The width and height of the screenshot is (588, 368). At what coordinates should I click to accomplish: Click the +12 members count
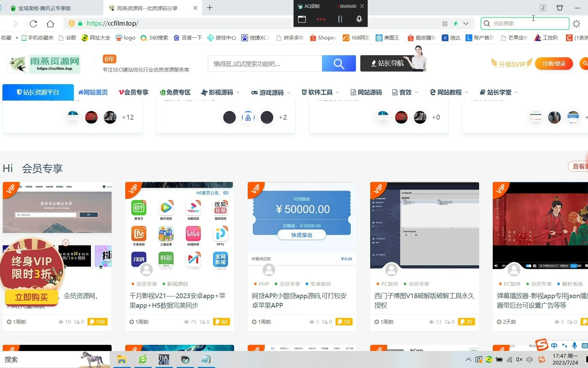128,117
